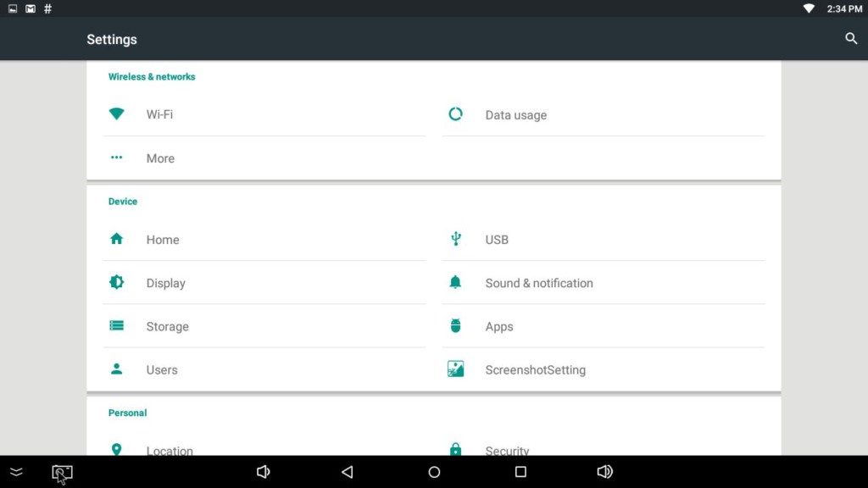The image size is (868, 488).
Task: Open Display brightness icon
Action: click(117, 283)
